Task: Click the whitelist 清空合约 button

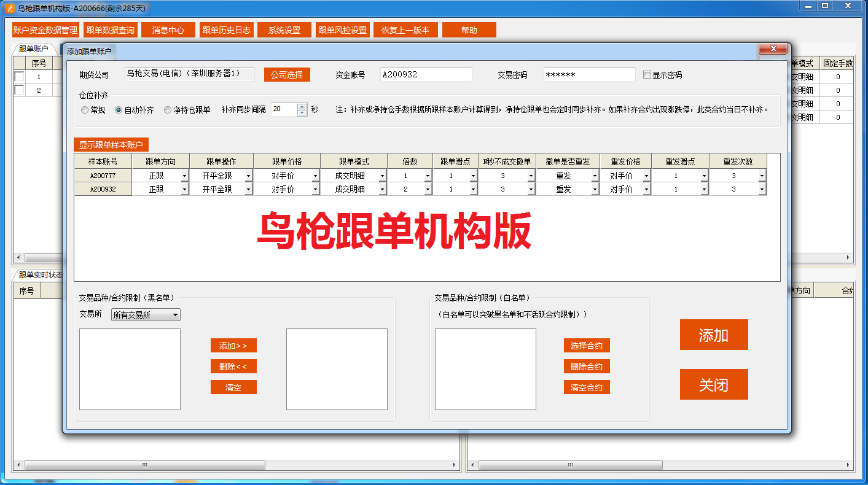Action: (587, 387)
